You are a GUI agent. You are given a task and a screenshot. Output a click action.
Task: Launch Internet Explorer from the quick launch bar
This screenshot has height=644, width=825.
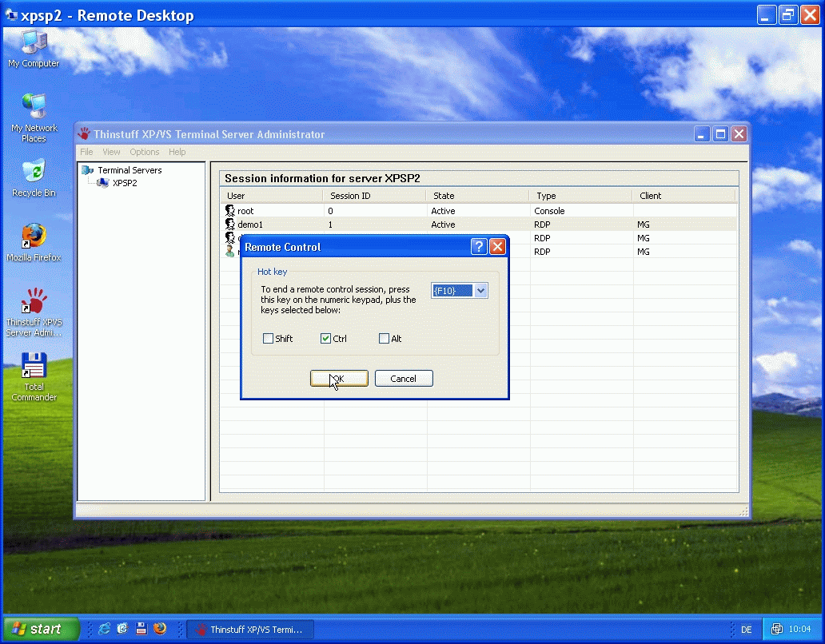(x=104, y=629)
